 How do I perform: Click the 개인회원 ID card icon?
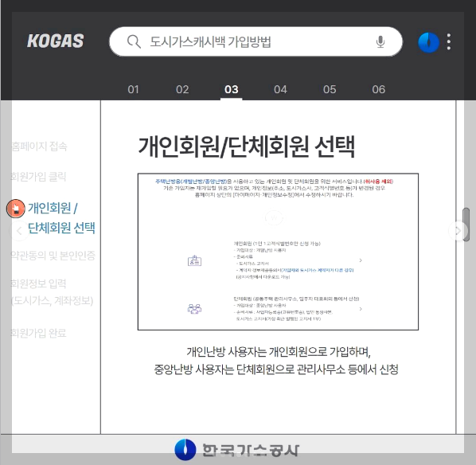194,261
